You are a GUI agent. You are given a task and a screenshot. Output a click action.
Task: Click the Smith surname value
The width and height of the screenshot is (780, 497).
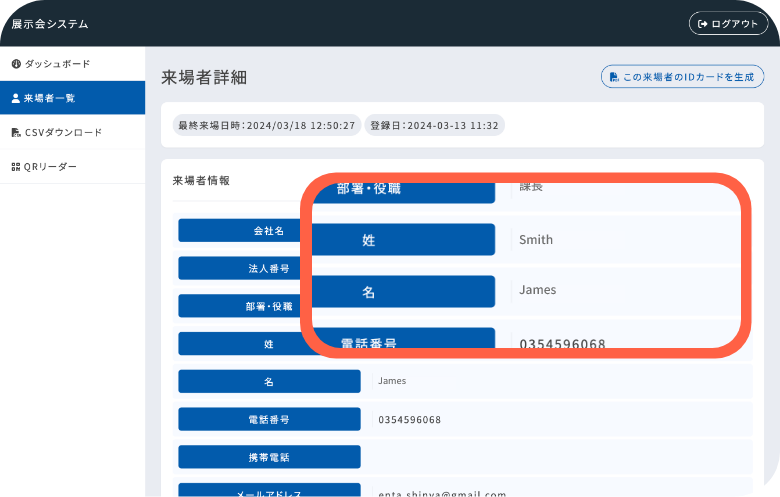point(536,240)
